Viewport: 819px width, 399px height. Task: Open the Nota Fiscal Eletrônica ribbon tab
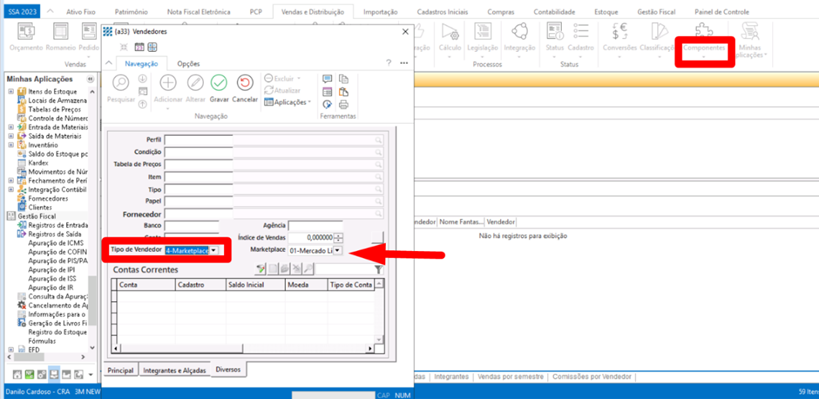[x=198, y=11]
